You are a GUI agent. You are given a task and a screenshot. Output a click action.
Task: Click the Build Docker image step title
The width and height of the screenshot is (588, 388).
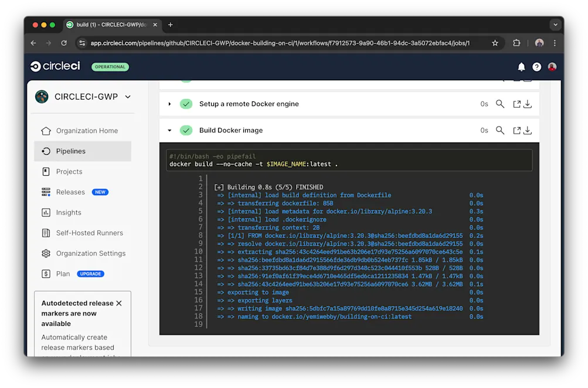pos(231,130)
